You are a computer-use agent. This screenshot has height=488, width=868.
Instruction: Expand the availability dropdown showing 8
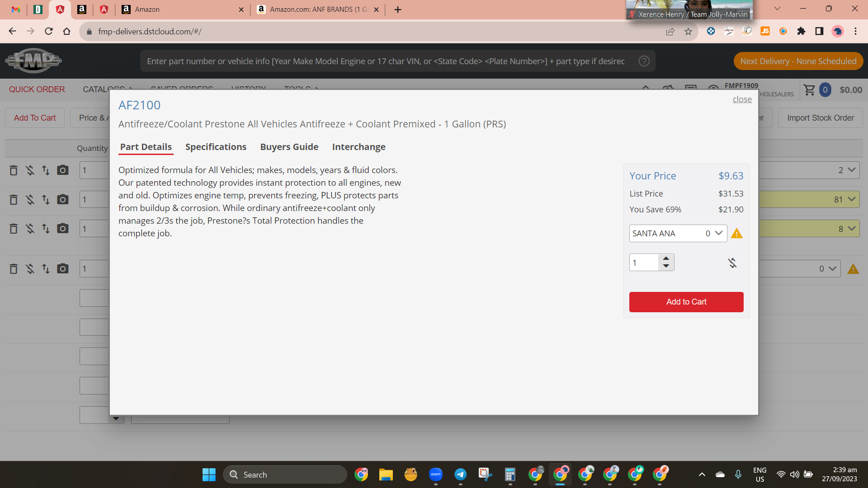click(x=852, y=229)
